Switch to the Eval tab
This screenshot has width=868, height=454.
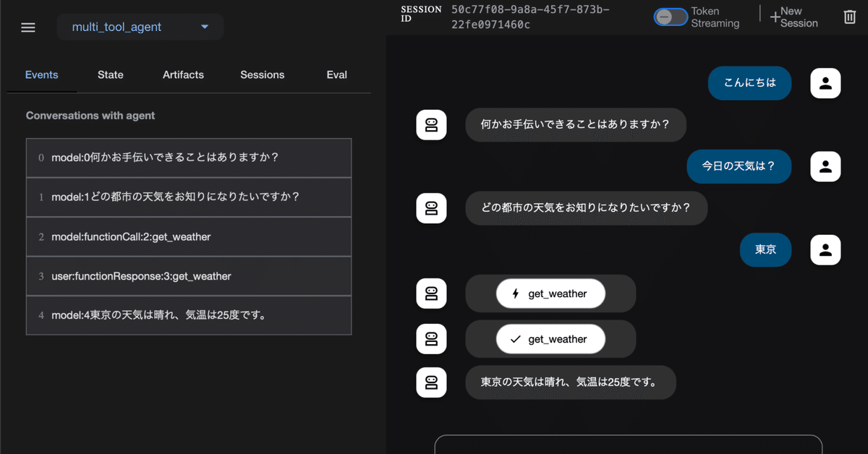tap(336, 74)
